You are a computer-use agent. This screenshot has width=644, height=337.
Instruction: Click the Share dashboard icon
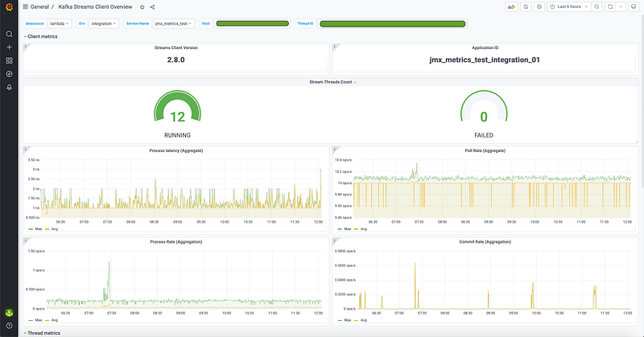(152, 6)
